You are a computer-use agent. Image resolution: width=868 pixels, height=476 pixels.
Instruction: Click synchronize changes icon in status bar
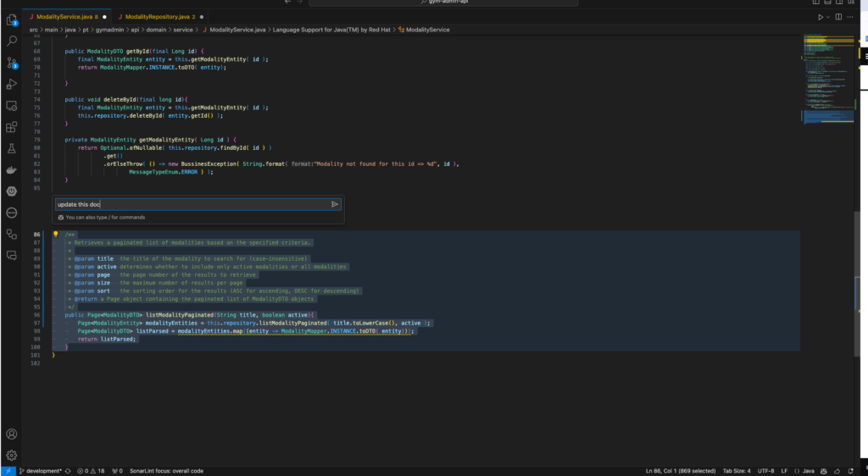[68, 471]
